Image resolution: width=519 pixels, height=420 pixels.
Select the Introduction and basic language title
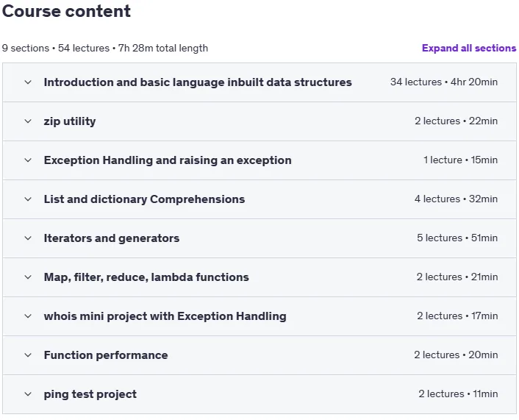click(x=198, y=82)
